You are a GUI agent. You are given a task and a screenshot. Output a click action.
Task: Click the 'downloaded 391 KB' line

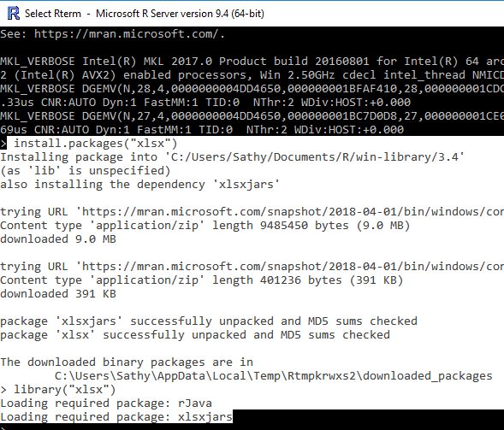pos(58,293)
